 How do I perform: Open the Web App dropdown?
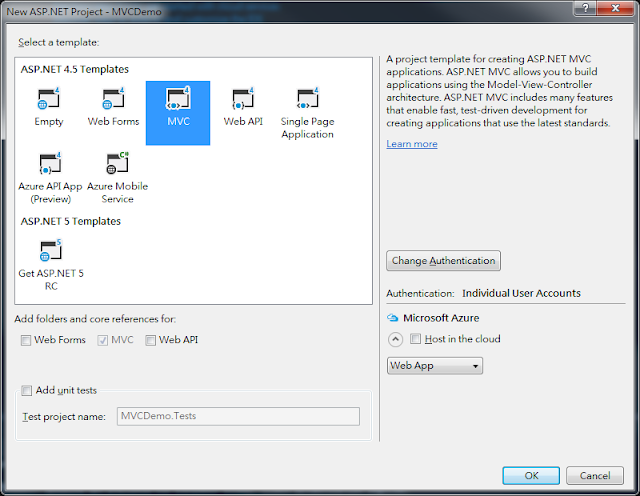click(435, 366)
